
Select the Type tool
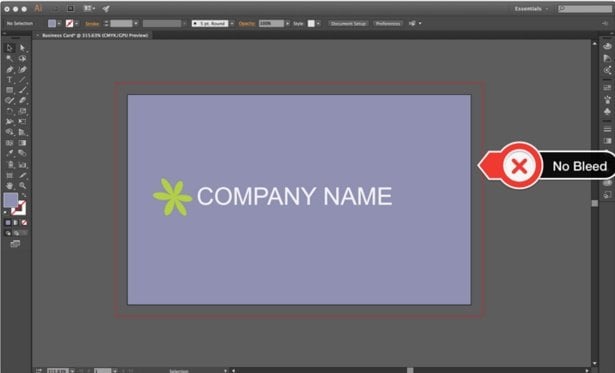click(x=9, y=80)
